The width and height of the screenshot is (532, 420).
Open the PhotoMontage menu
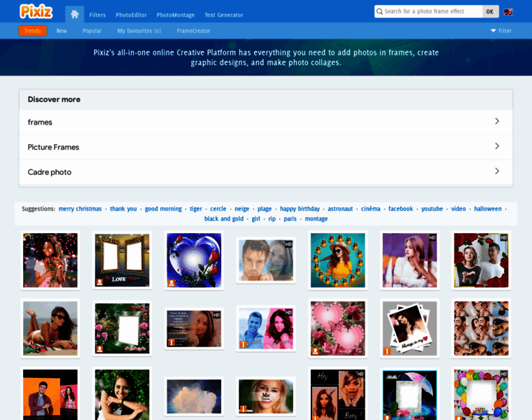(x=176, y=15)
